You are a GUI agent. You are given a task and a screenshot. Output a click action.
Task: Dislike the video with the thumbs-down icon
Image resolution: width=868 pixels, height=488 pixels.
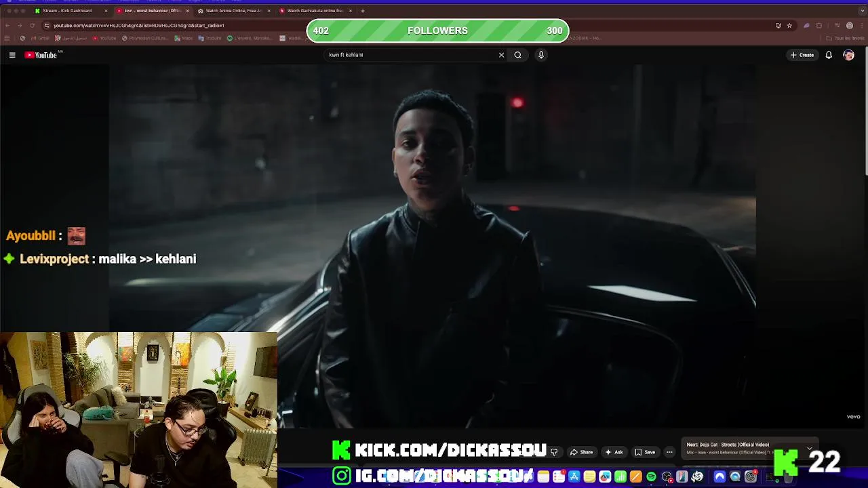click(554, 452)
